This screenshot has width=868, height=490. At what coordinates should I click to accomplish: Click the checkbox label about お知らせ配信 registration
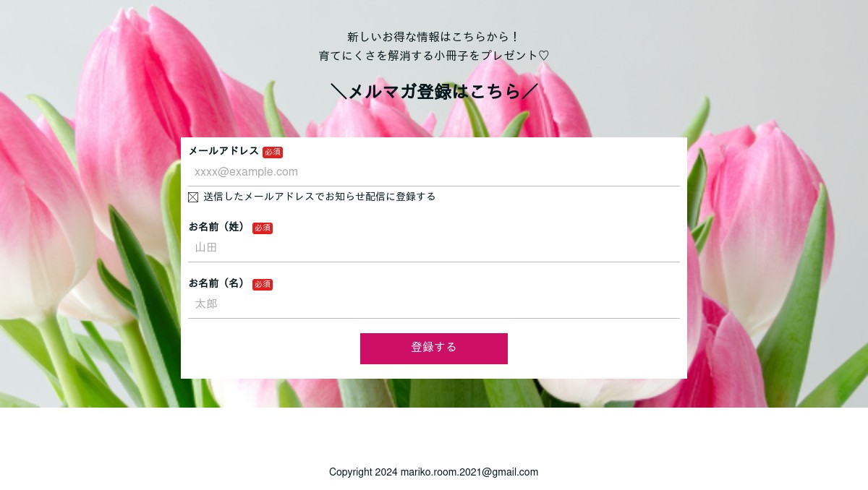[320, 197]
